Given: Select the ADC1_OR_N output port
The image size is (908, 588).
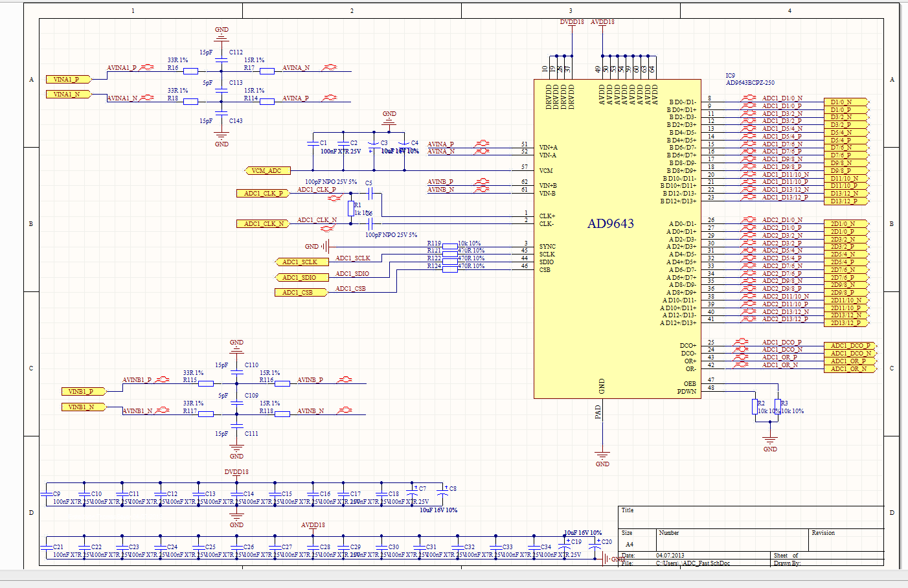Looking at the screenshot, I should click(849, 369).
